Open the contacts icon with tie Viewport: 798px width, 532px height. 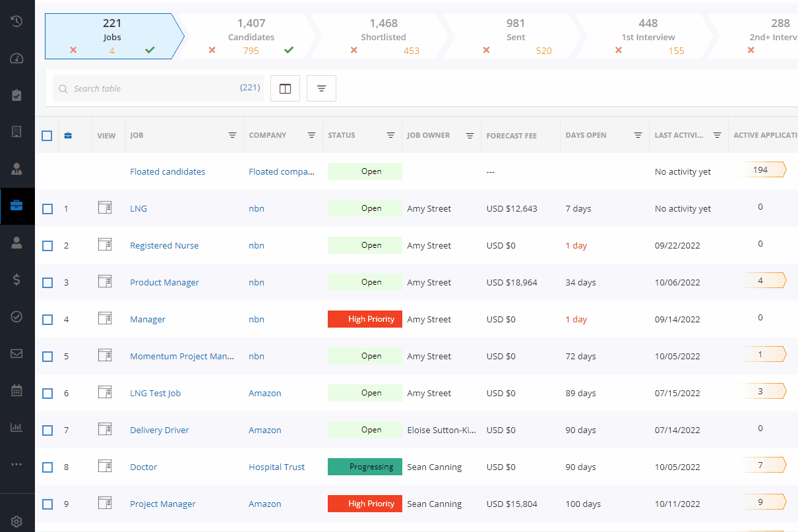17,169
